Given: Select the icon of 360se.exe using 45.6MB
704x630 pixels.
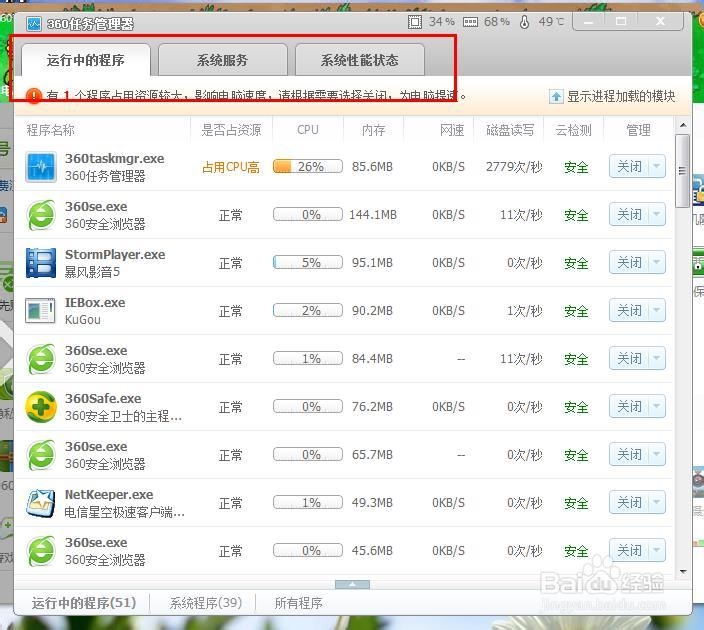Looking at the screenshot, I should click(41, 551).
